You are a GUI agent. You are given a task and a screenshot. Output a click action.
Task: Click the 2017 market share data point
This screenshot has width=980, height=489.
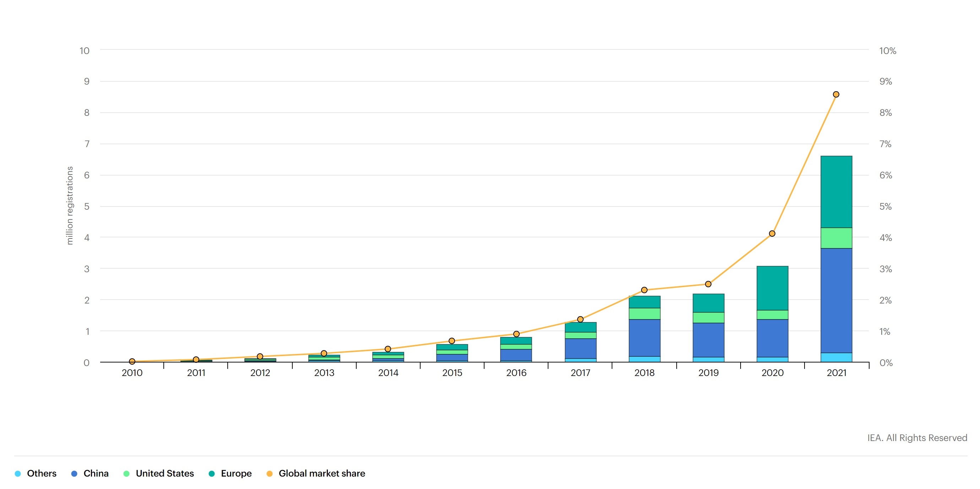click(580, 319)
